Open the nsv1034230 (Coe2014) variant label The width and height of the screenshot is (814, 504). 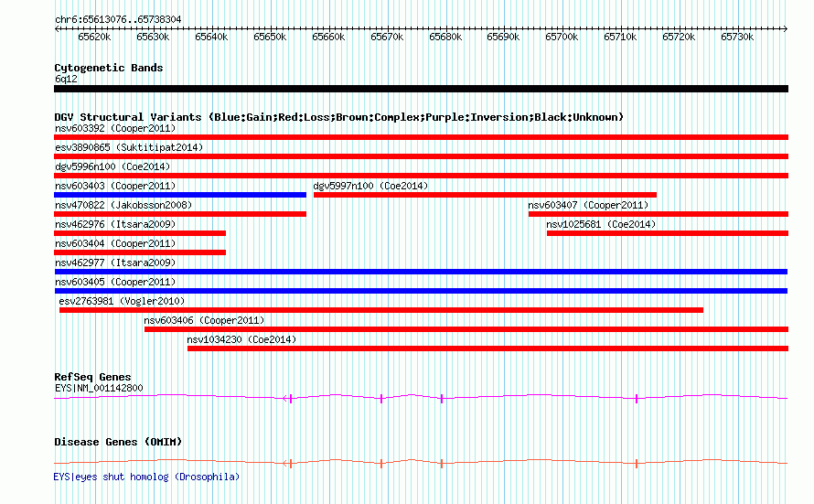[241, 339]
